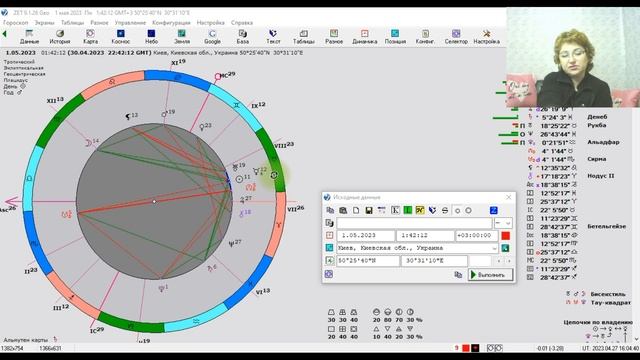
Task: Click the Цепочки по владению heading
Action: click(598, 322)
